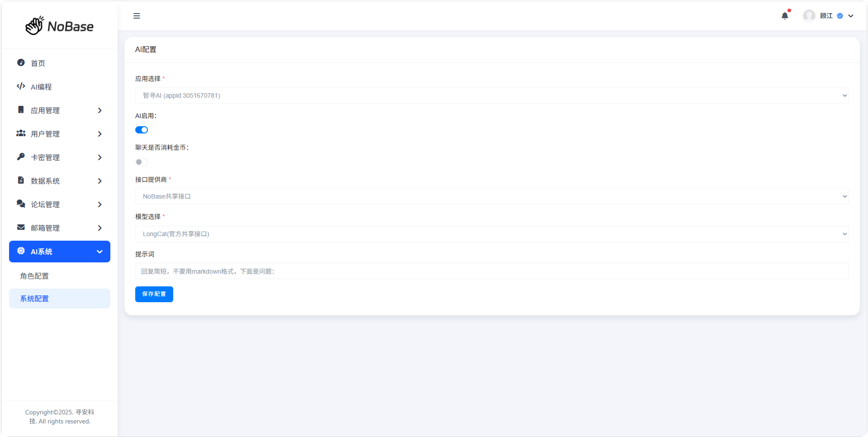
Task: Click the 邮箱管理 envelope icon
Action: click(x=21, y=228)
